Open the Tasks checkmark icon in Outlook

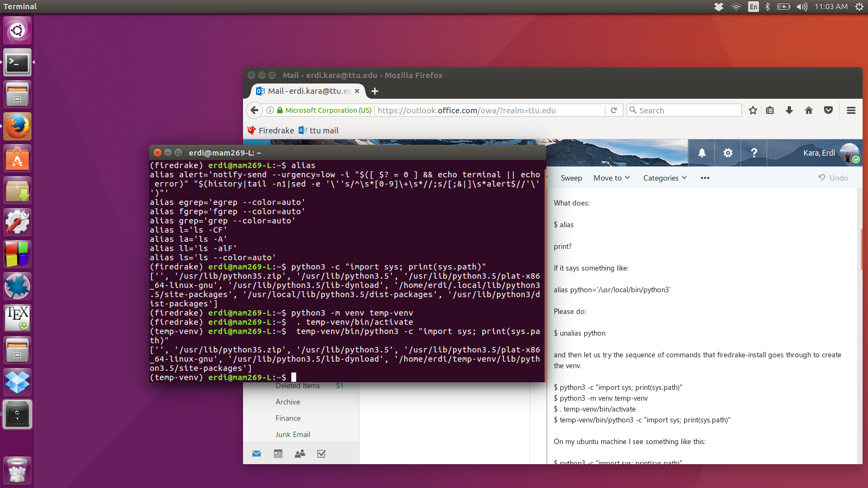pyautogui.click(x=322, y=454)
